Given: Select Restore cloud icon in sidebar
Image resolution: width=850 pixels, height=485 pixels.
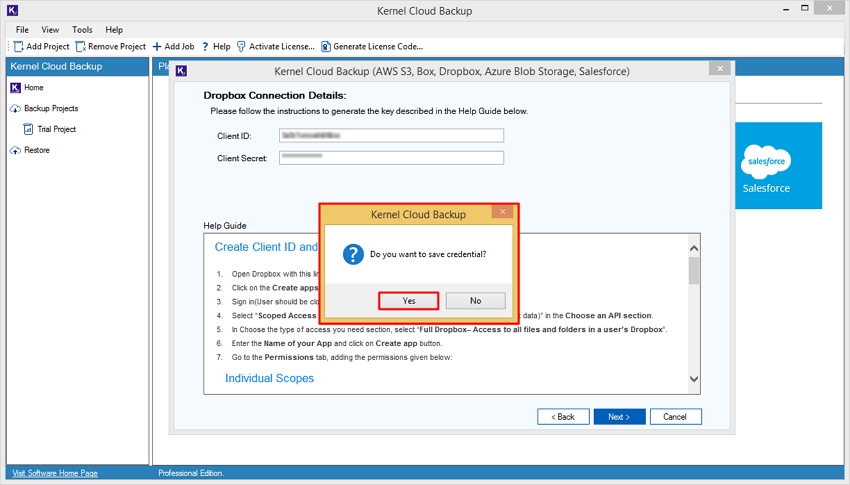Looking at the screenshot, I should [x=15, y=150].
